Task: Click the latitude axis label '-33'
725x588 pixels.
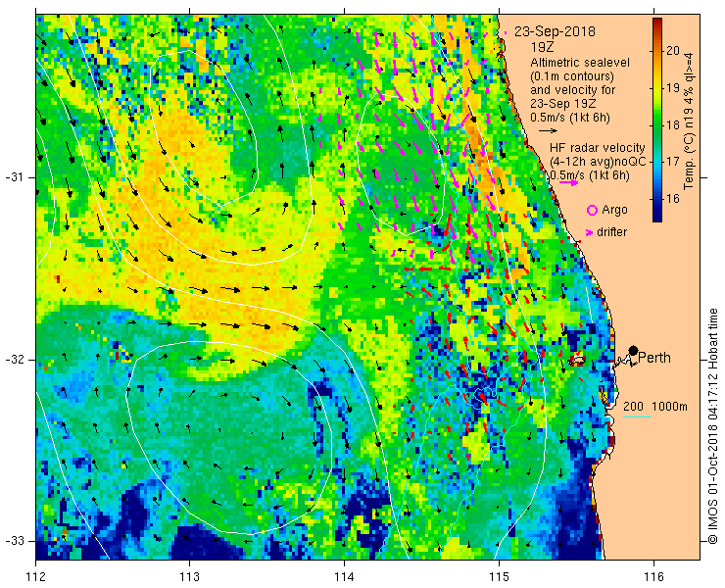Action: pos(14,540)
